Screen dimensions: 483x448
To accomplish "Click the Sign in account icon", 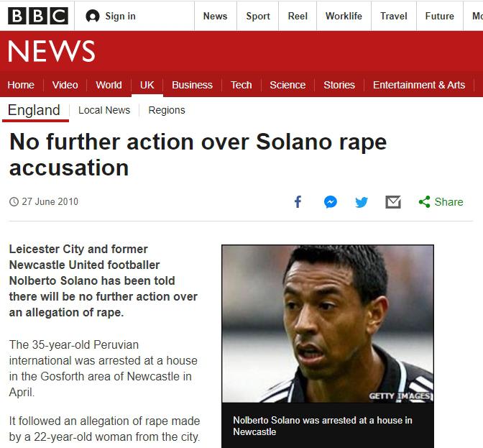I will point(93,16).
